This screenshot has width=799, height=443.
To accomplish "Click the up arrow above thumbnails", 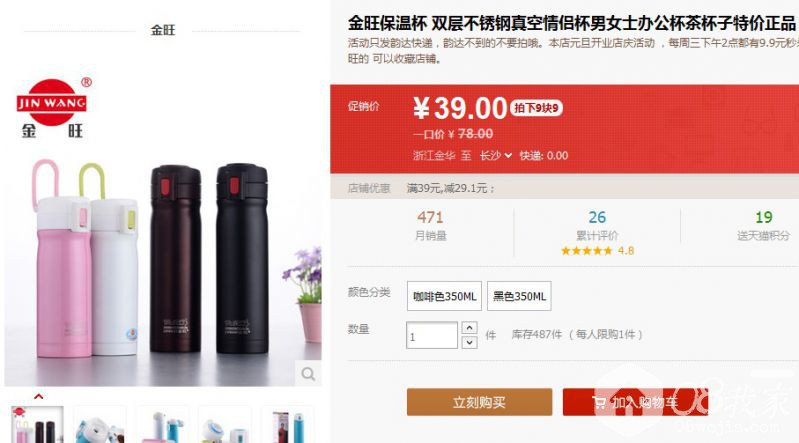I will (x=38, y=396).
